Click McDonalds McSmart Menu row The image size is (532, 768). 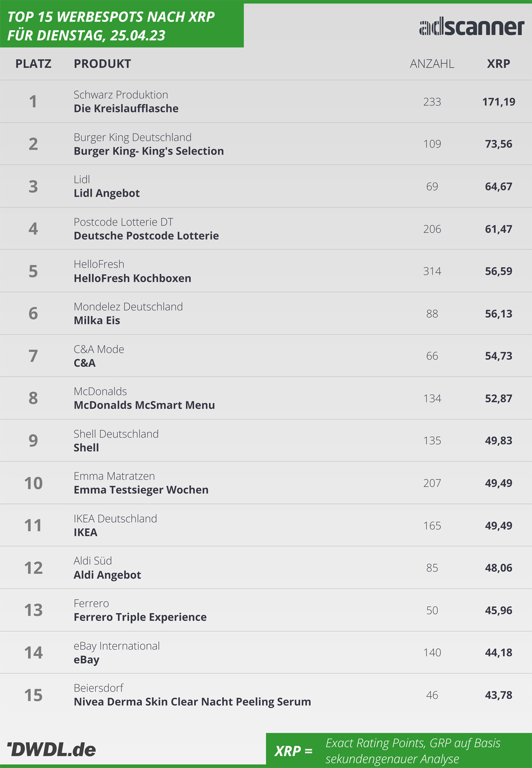[x=266, y=398]
